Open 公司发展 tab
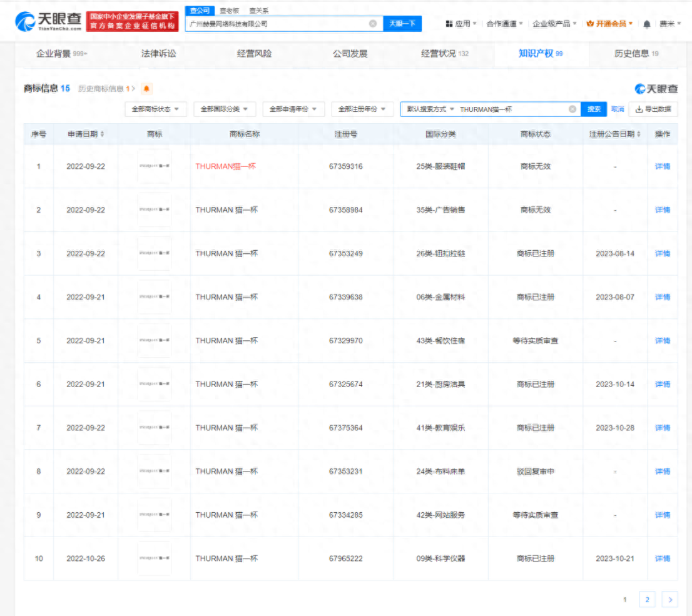 350,53
